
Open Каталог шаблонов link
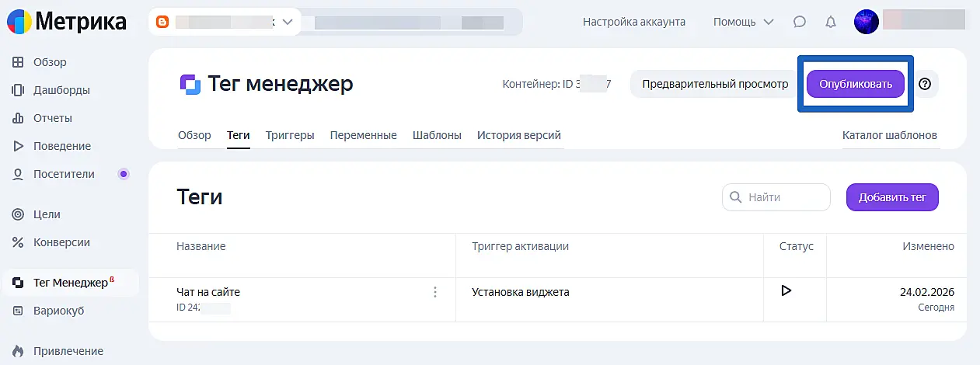pyautogui.click(x=889, y=135)
